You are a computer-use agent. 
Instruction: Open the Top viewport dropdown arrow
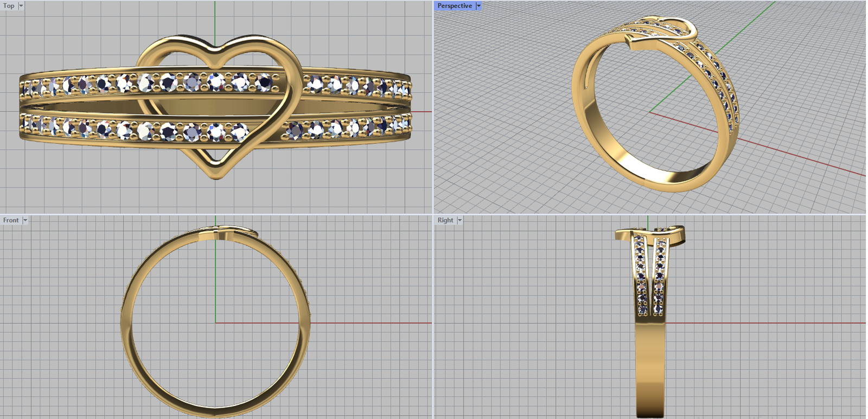point(21,6)
